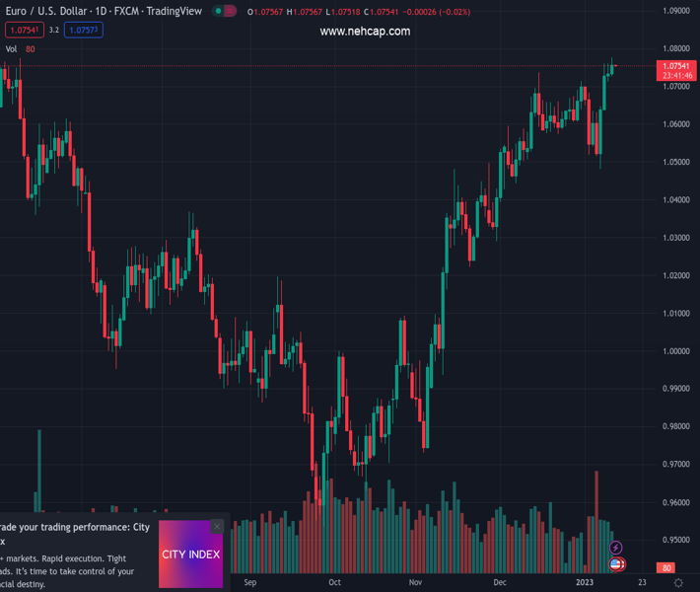
Task: Click the Vol indicator label
Action: point(12,49)
